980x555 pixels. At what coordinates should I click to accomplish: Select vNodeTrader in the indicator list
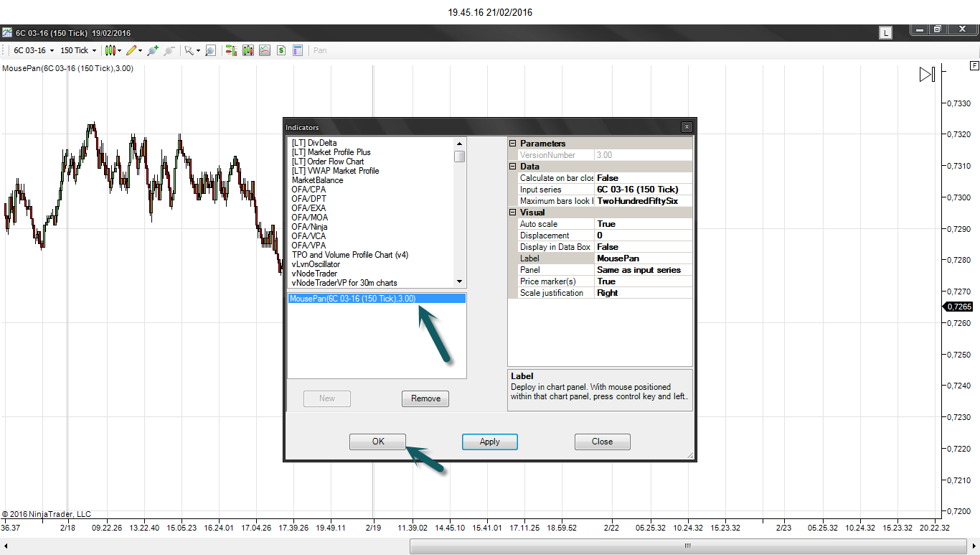pyautogui.click(x=314, y=274)
